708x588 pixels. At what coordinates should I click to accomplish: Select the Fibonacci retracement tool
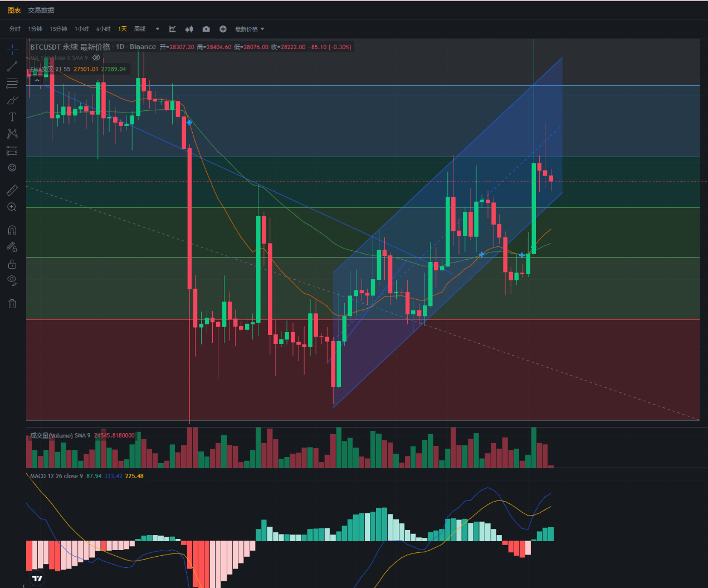[12, 84]
